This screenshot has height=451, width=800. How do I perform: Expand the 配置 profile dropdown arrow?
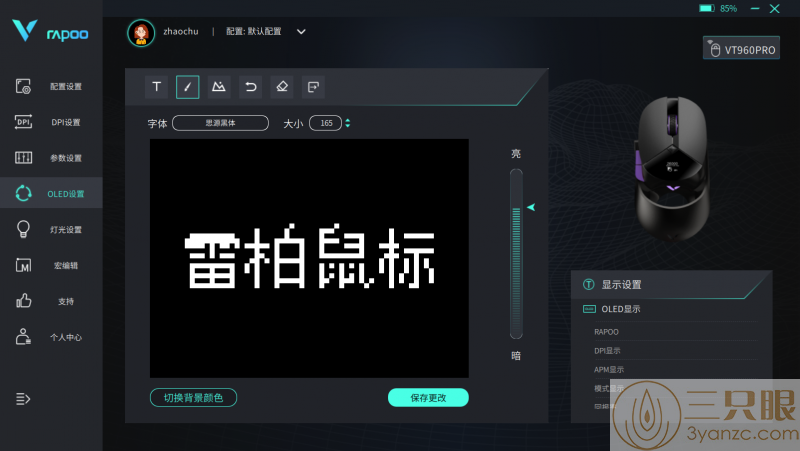coord(301,32)
